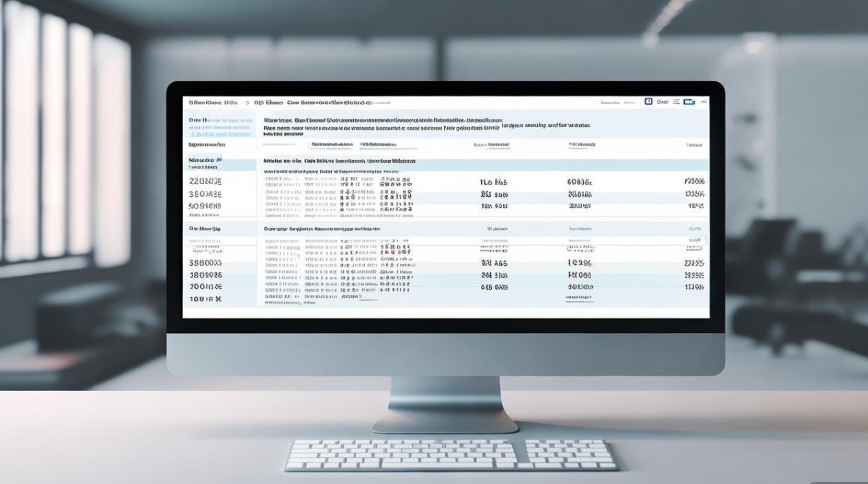Click the bold header of the second table section

[x=322, y=228]
